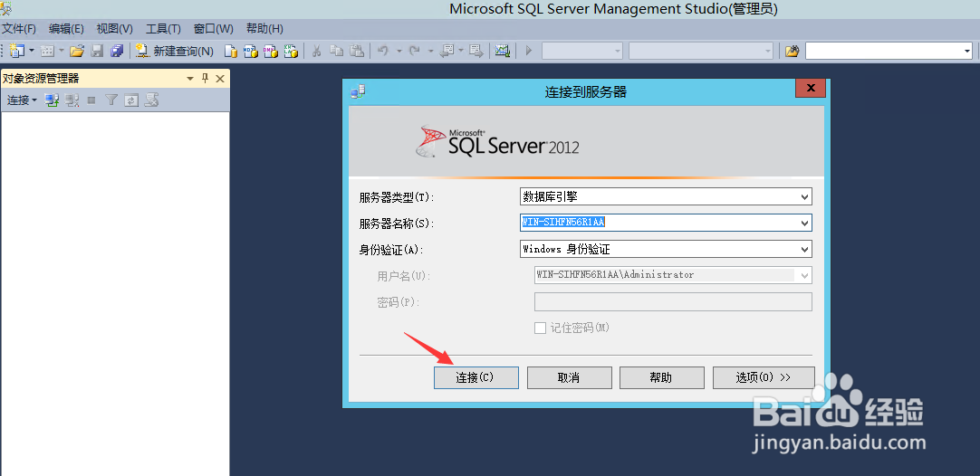The height and width of the screenshot is (476, 980).
Task: Click the DMX query icon
Action: [271, 52]
